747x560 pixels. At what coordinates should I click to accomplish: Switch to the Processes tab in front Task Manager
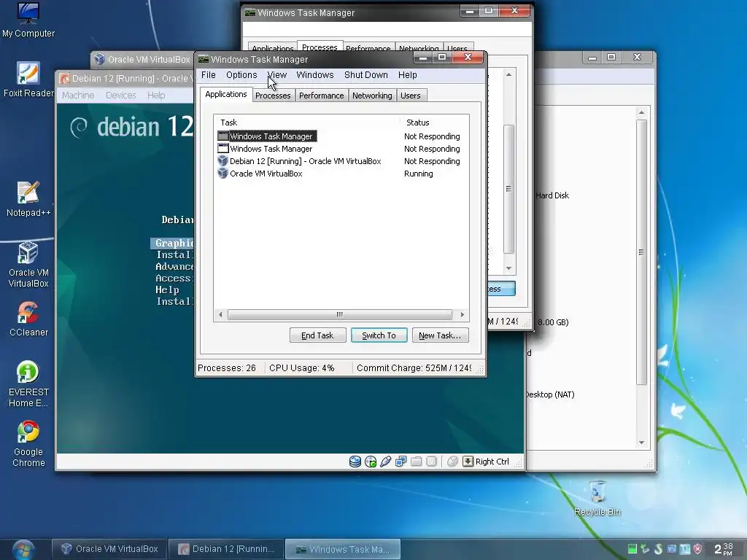273,96
